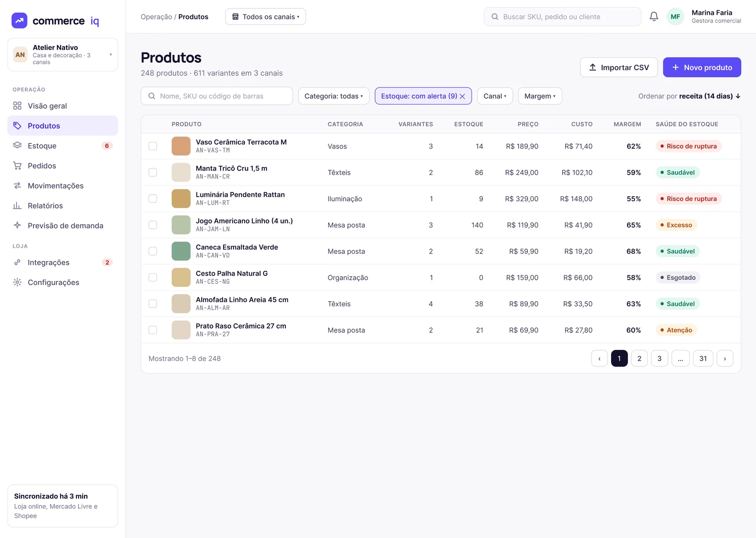Click the sort direction arrow icon
The width and height of the screenshot is (756, 538).
(x=738, y=96)
